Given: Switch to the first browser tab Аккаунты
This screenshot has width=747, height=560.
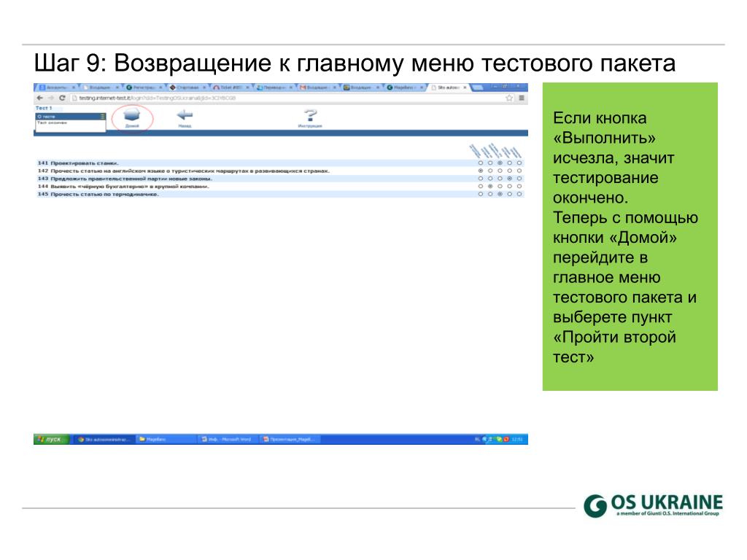Looking at the screenshot, I should tap(56, 87).
